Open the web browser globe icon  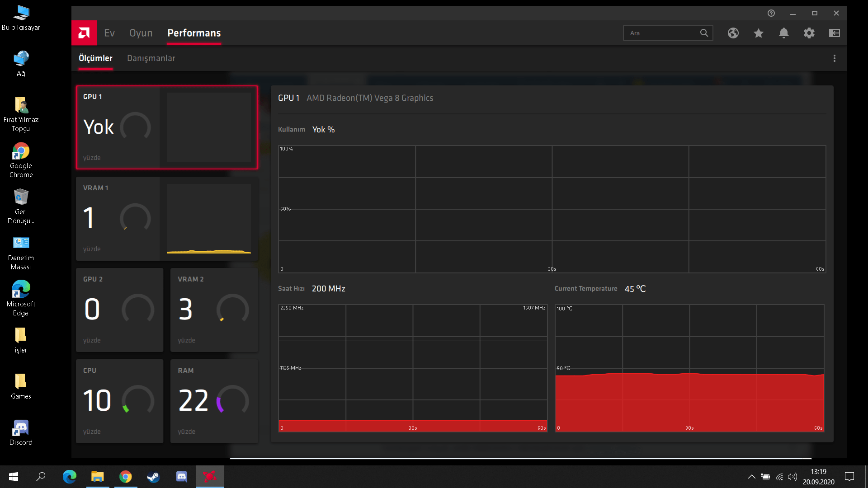click(733, 33)
